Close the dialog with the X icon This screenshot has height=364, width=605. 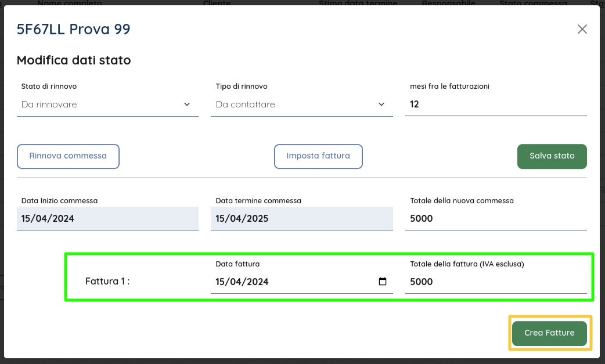click(582, 29)
